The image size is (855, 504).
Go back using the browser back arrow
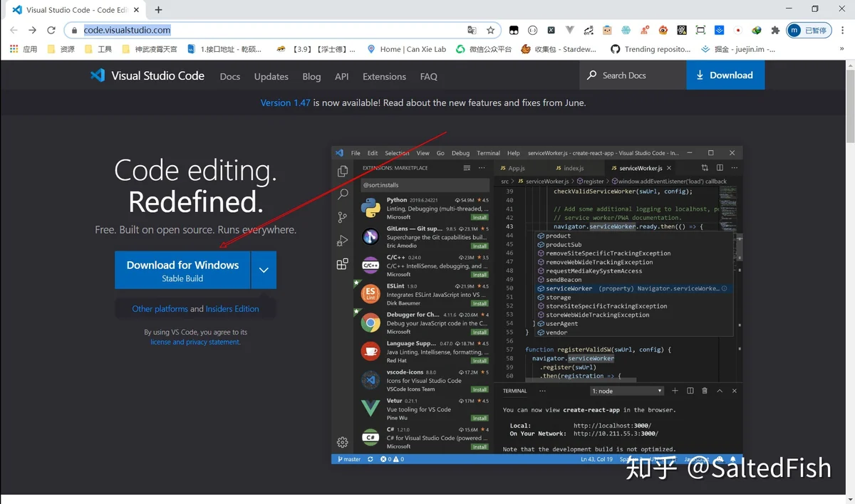point(14,31)
